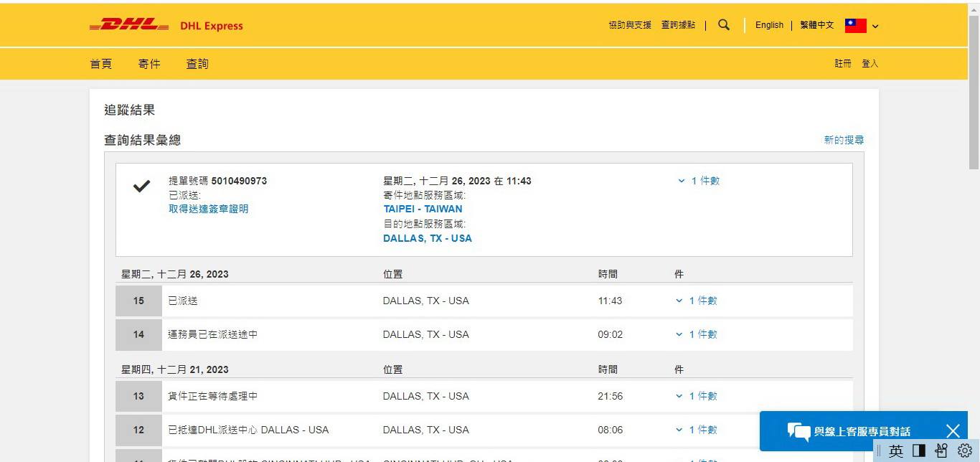
Task: Go to 首頁 home page
Action: [x=101, y=64]
